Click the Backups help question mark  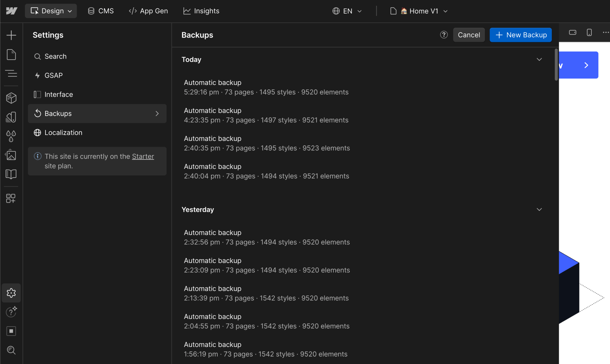444,35
